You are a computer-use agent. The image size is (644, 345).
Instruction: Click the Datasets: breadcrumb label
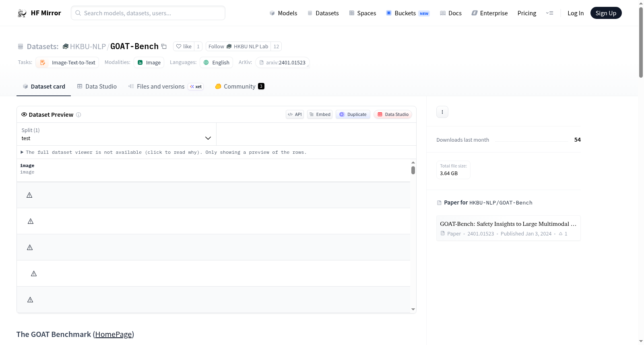(x=43, y=46)
